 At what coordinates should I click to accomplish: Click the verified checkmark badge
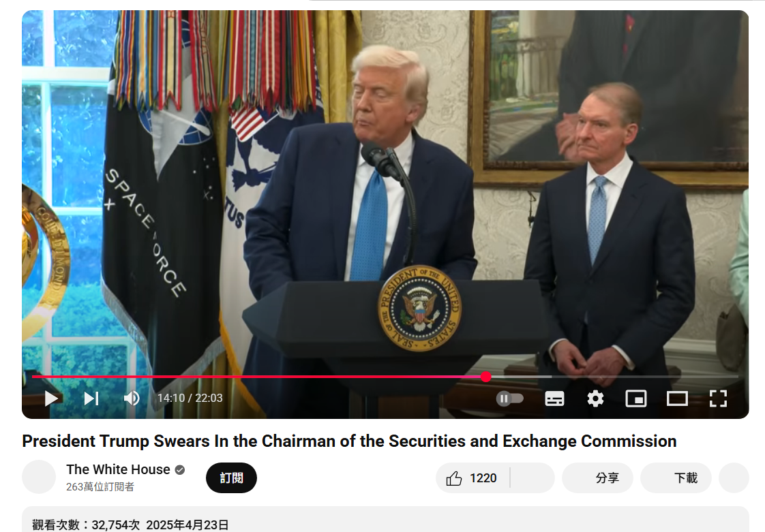coord(180,469)
